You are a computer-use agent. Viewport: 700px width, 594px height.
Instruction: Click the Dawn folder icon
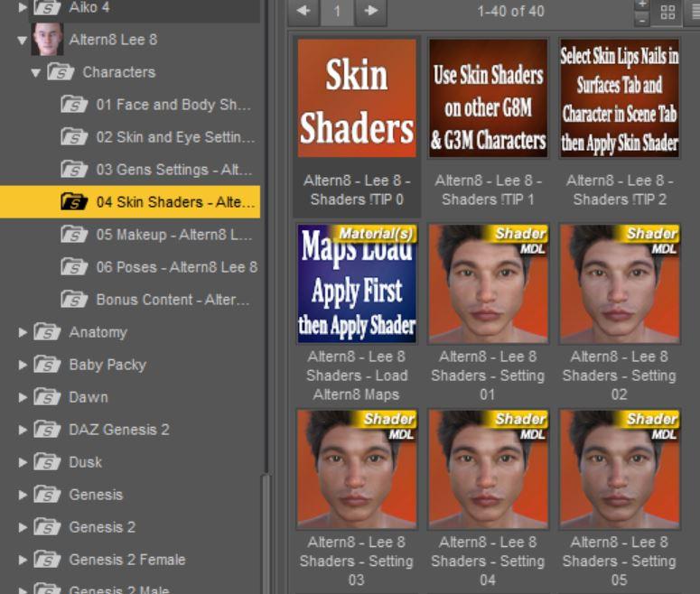tap(47, 396)
